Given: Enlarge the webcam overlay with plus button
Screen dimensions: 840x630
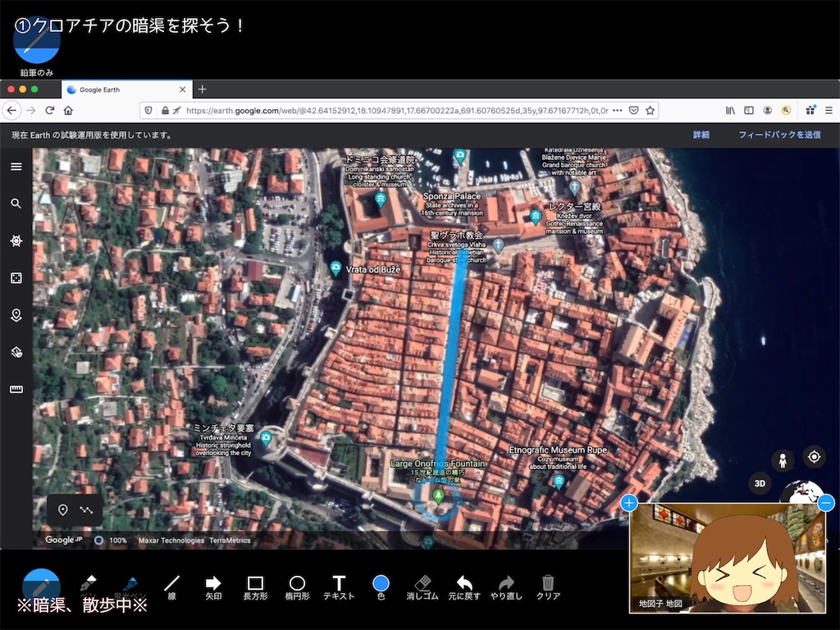Looking at the screenshot, I should tap(629, 503).
